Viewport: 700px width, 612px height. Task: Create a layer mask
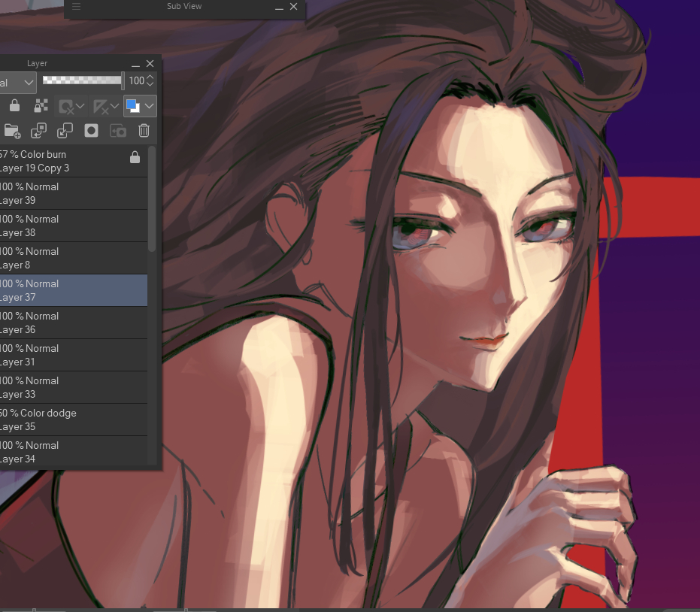pos(91,131)
